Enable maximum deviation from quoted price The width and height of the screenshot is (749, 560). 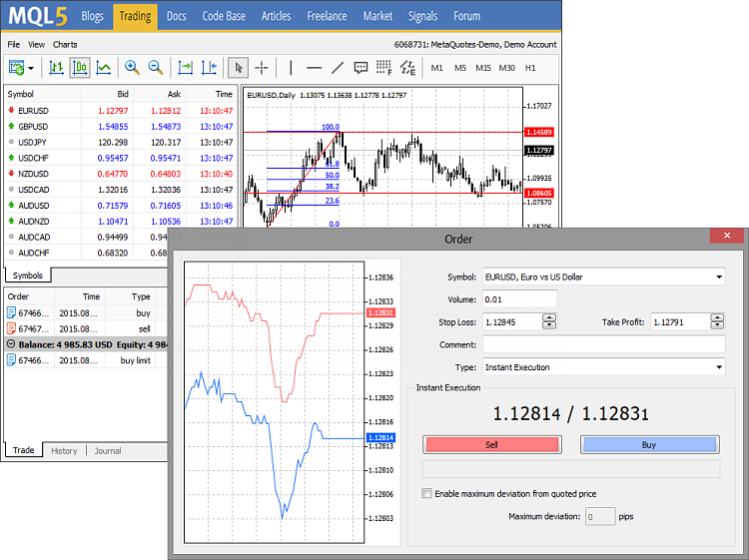click(x=427, y=494)
